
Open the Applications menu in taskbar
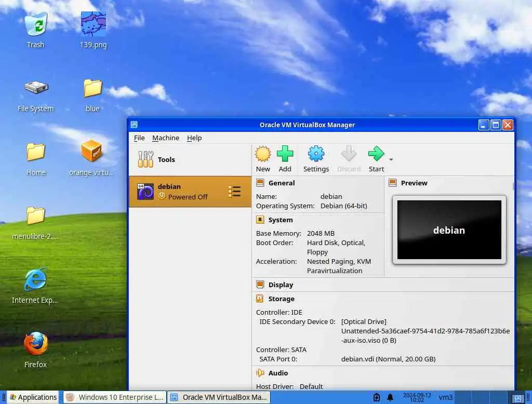pyautogui.click(x=33, y=397)
